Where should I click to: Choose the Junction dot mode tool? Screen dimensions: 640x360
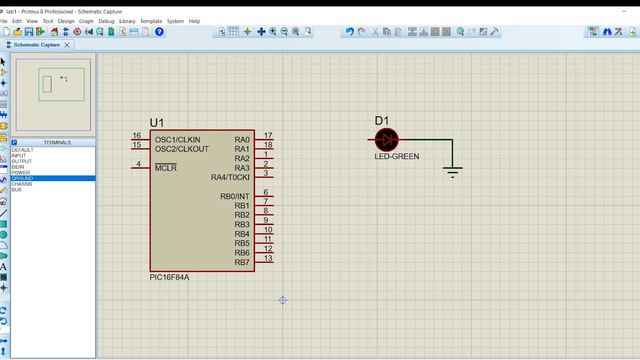pos(3,83)
